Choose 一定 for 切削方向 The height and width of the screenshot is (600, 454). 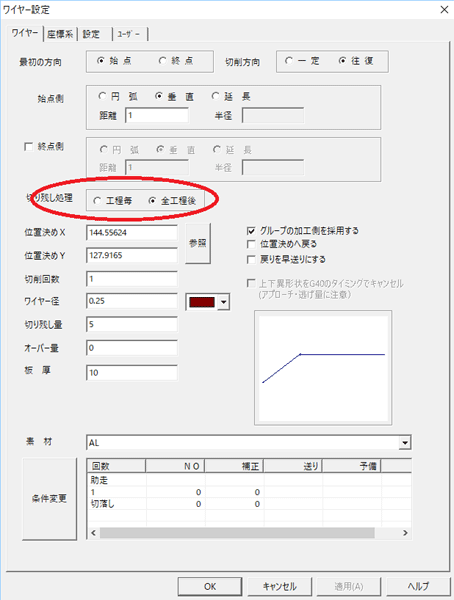302,61
